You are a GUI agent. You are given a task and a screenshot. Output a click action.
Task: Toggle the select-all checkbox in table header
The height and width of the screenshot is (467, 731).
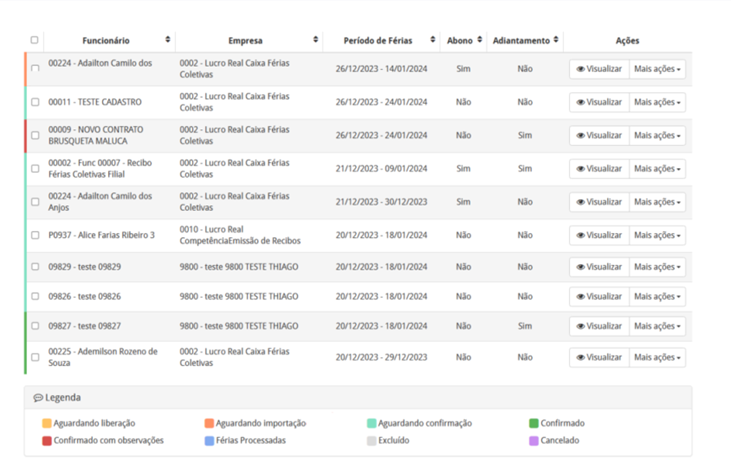35,41
